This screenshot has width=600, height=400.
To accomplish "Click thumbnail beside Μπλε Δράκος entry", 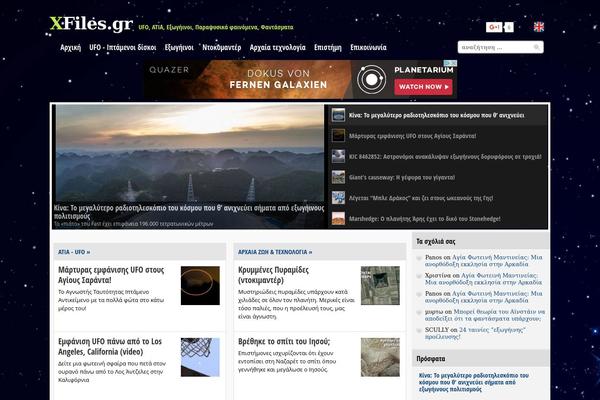I will (338, 198).
